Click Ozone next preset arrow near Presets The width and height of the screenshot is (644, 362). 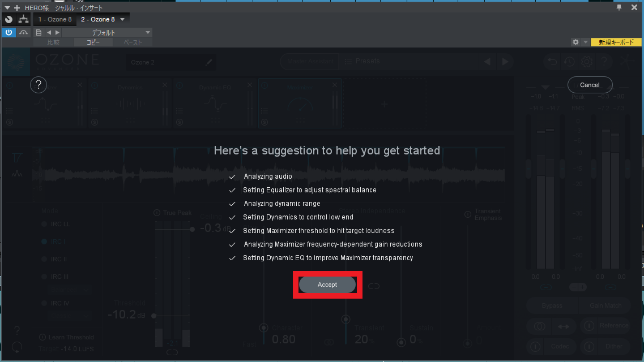click(505, 62)
